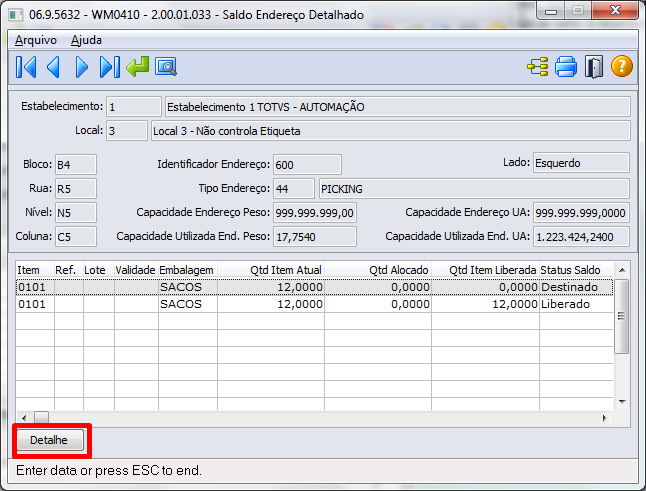Click Identificador Endereço field 600
This screenshot has width=646, height=491.
[x=307, y=165]
